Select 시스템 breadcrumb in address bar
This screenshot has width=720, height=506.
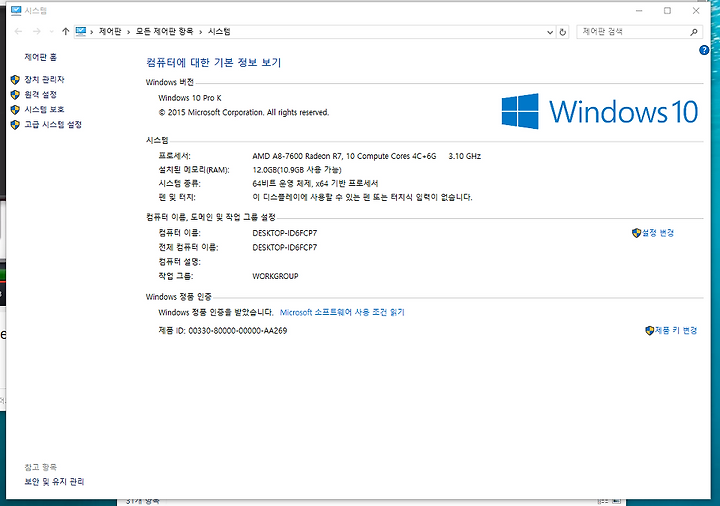tap(219, 31)
